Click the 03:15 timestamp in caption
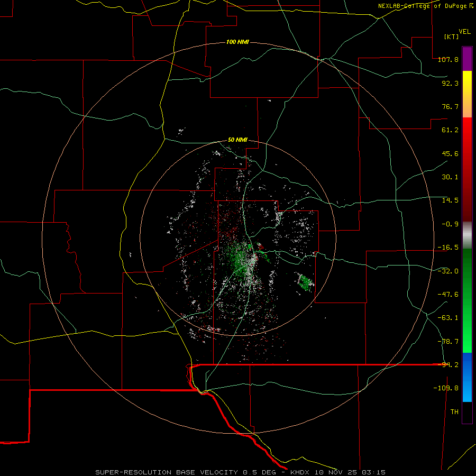The width and height of the screenshot is (476, 476). click(x=374, y=472)
